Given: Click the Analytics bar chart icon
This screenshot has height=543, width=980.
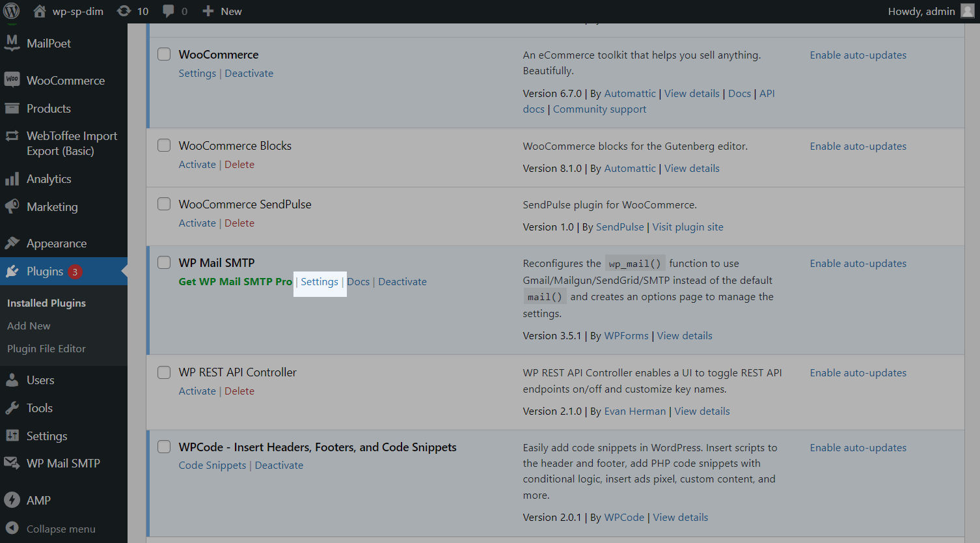Looking at the screenshot, I should [12, 179].
